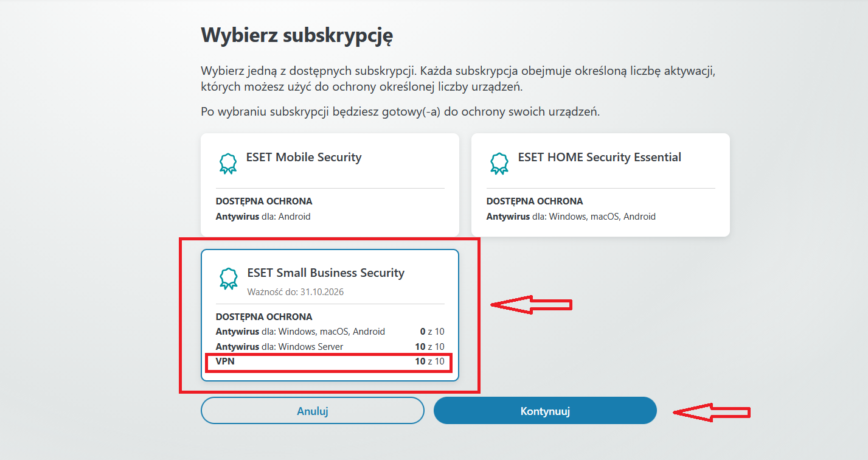
Task: Click Antywirus row in HOME Security Essential card
Action: pos(571,217)
